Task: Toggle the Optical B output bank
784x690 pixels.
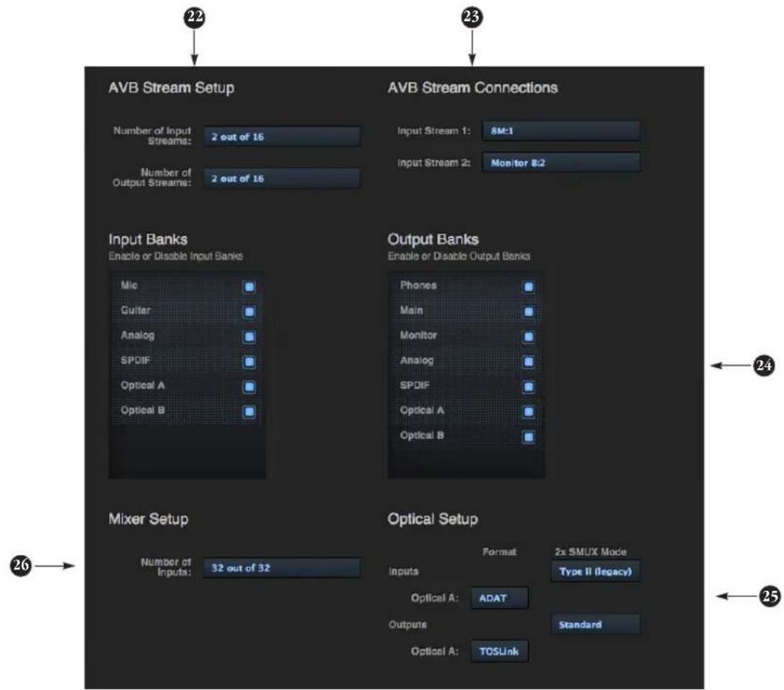Action: click(x=528, y=437)
